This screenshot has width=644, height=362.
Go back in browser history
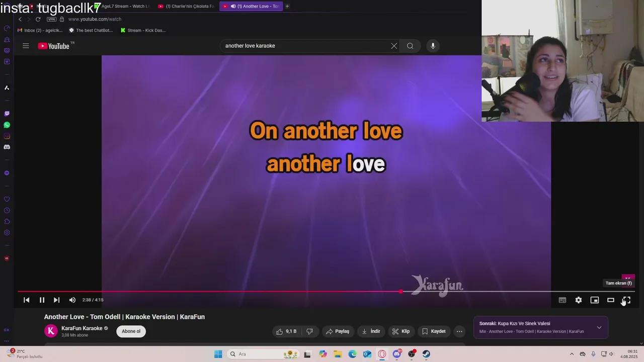pos(20,19)
